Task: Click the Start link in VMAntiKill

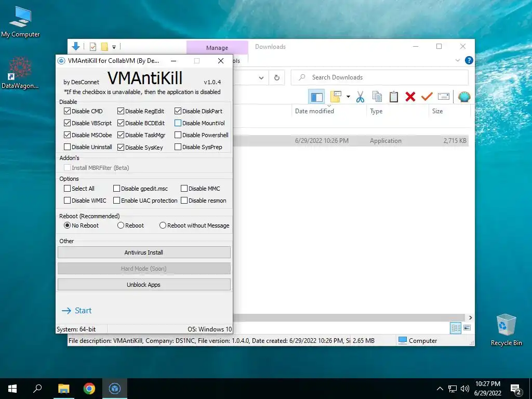Action: 77,311
